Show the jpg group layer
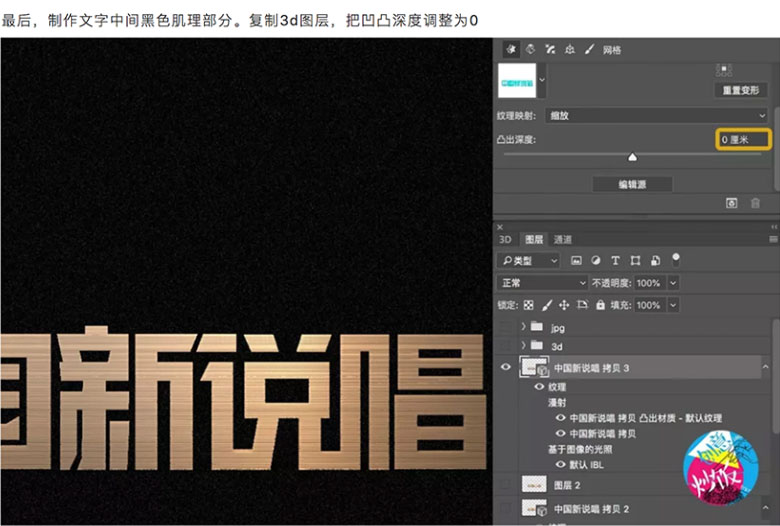This screenshot has width=780, height=526. tap(505, 327)
